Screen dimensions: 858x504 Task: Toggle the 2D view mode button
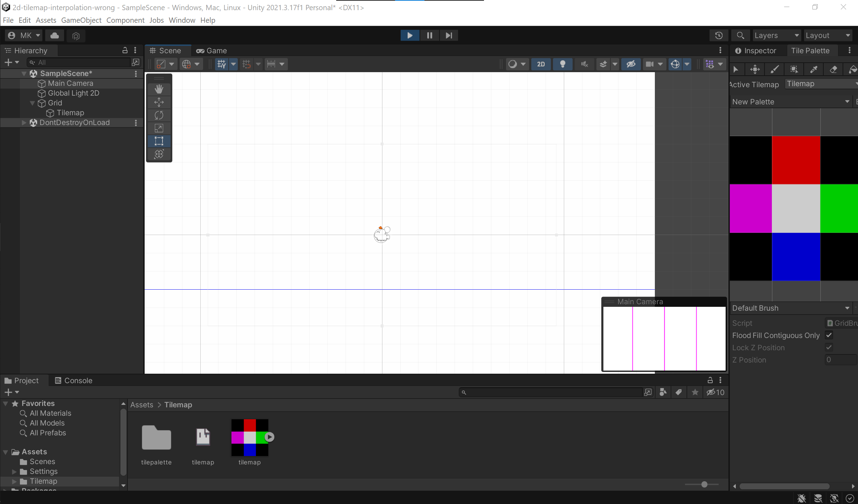point(541,64)
